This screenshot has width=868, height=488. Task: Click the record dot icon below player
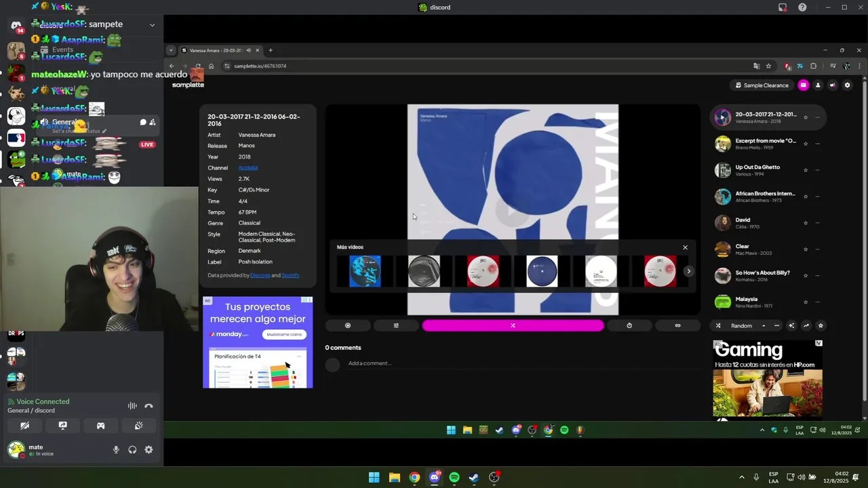[348, 325]
